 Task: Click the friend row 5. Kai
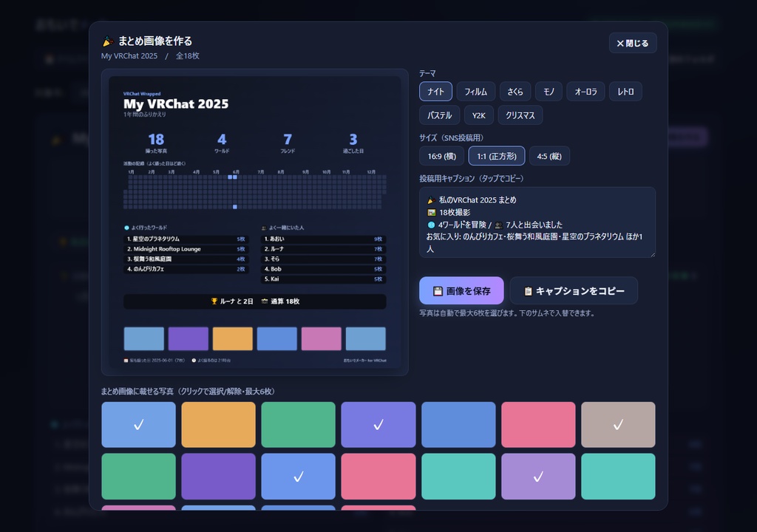tap(324, 279)
